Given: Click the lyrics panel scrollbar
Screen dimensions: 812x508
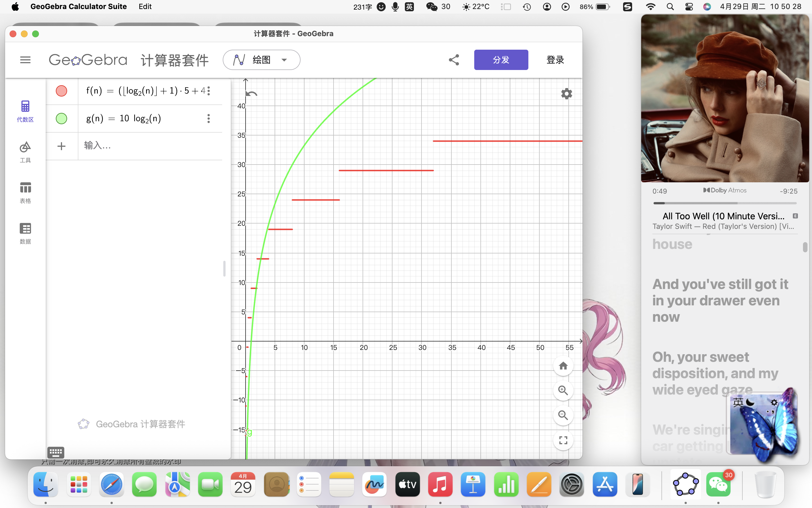Looking at the screenshot, I should (805, 247).
